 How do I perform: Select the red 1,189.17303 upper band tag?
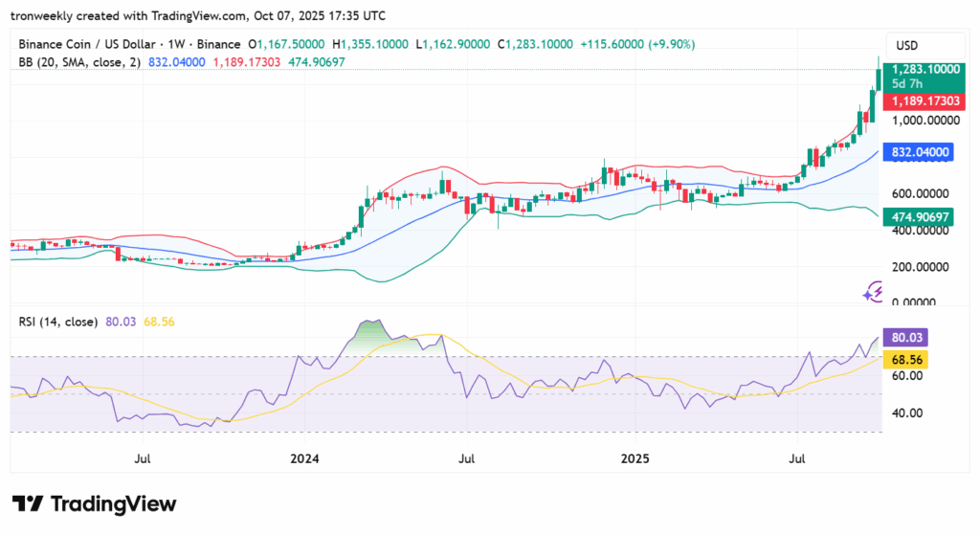click(924, 100)
